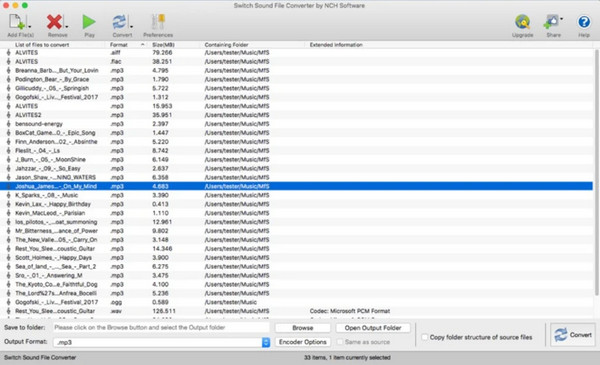Select Jahzzar_-_09_-_So_Easy file
This screenshot has height=365, width=600.
[x=297, y=169]
